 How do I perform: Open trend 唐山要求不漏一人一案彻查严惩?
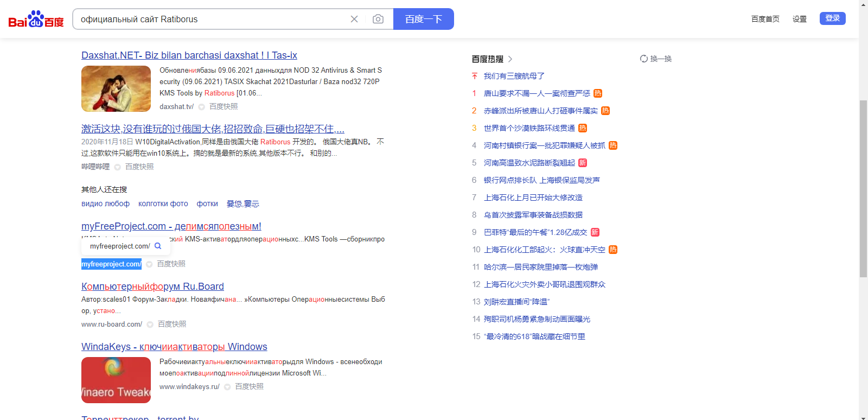pos(537,93)
